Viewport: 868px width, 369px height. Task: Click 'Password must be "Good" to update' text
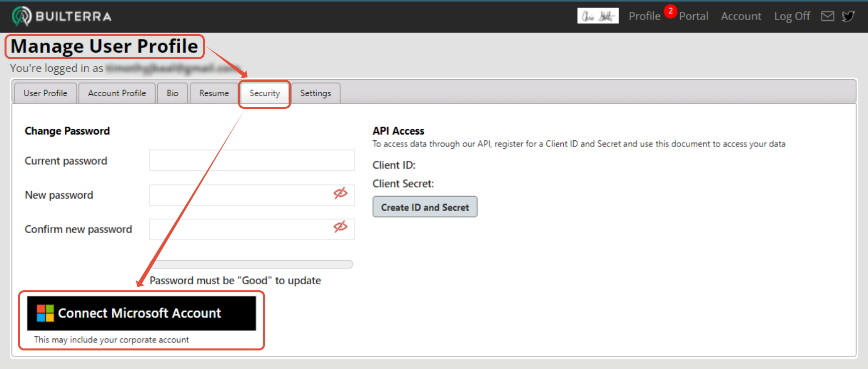point(235,280)
